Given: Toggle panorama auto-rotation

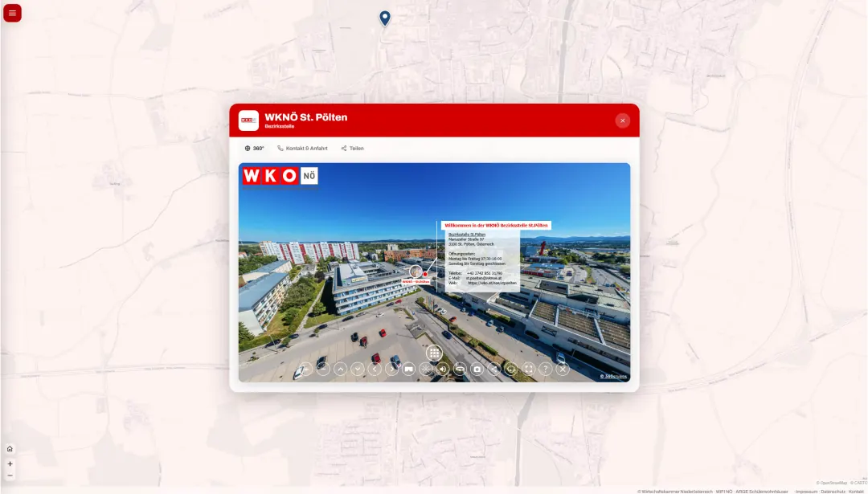Looking at the screenshot, I should click(460, 369).
